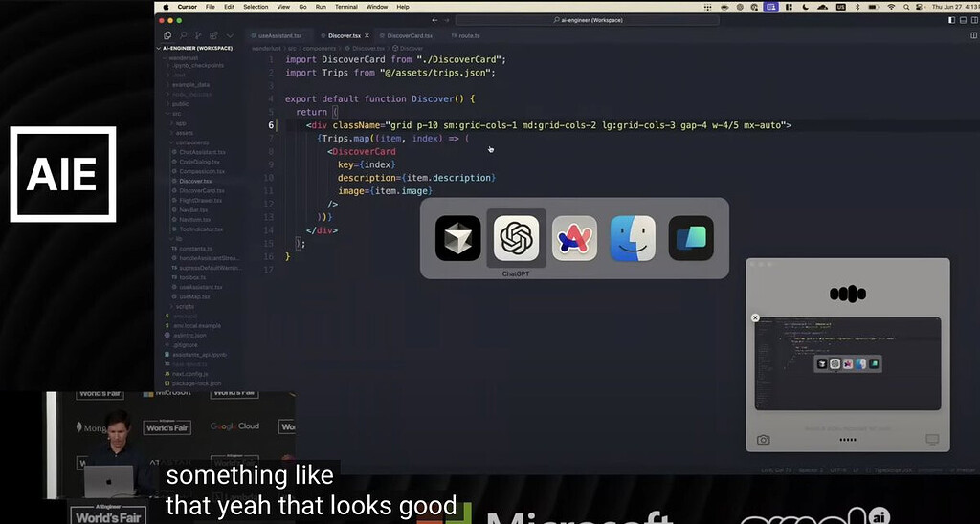
Task: Expand additional sidebar views chevron
Action: click(x=230, y=35)
